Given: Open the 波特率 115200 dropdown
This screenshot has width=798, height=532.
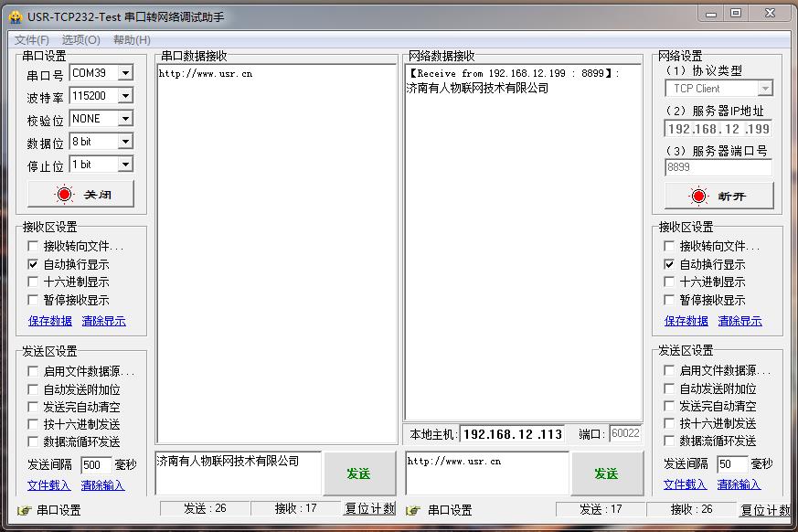Looking at the screenshot, I should pos(125,96).
